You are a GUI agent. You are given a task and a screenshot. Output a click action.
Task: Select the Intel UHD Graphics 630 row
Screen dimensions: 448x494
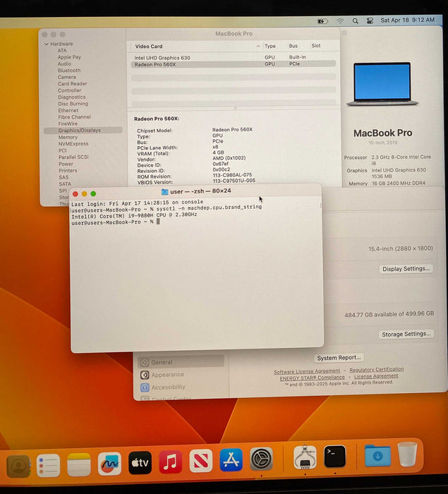233,57
